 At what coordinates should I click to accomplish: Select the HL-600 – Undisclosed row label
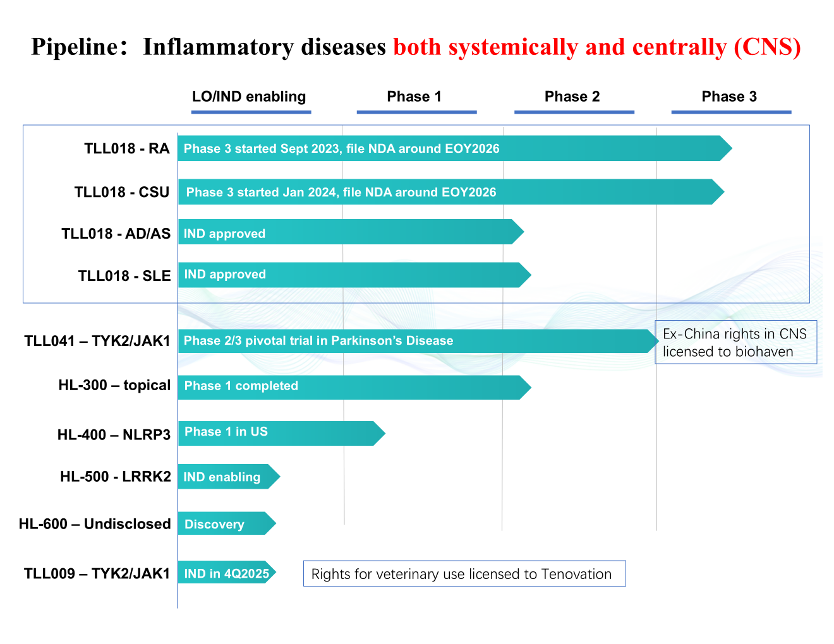(95, 524)
